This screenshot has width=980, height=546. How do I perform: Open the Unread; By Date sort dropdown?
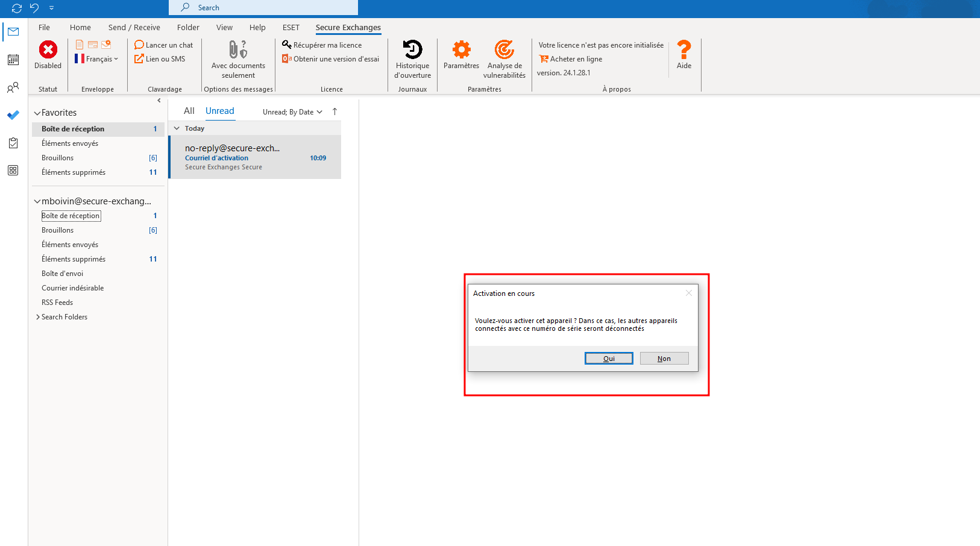click(x=292, y=112)
